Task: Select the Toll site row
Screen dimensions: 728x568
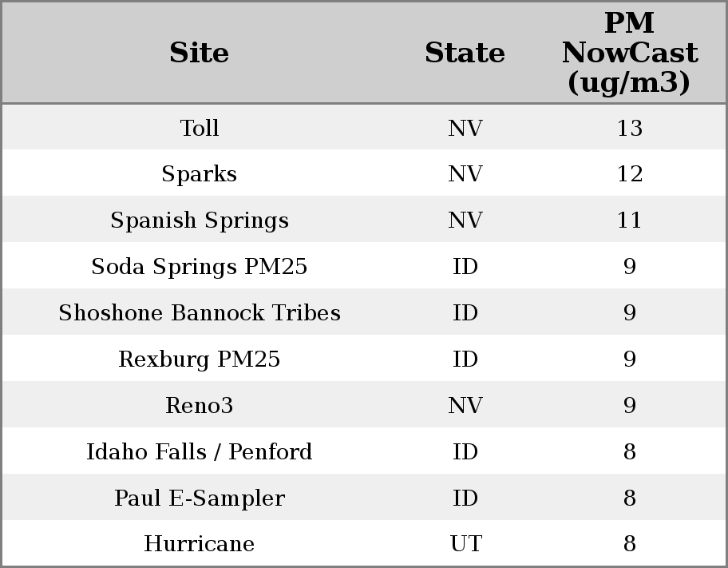Action: 199,128
